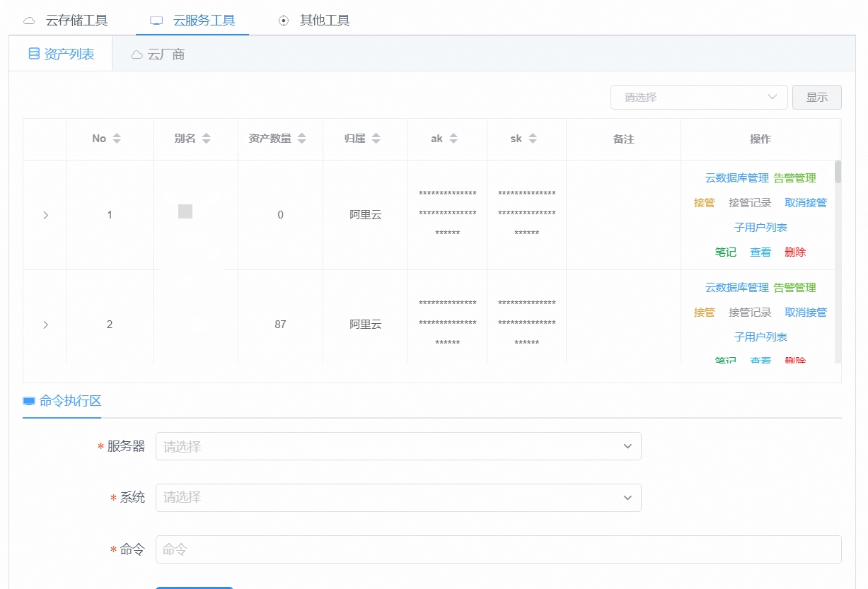Click 删除 link in row 1
This screenshot has height=589, width=868.
coord(794,252)
